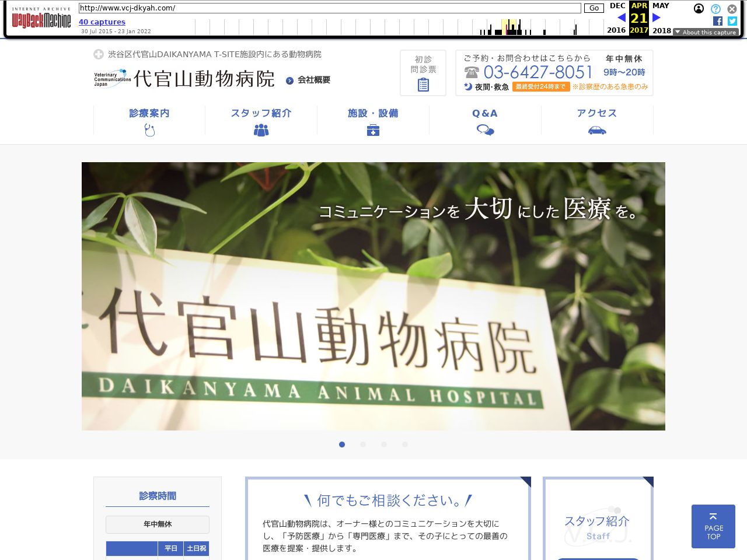747x560 pixels.
Task: Open the 会社概要 arrow link
Action: pos(308,80)
